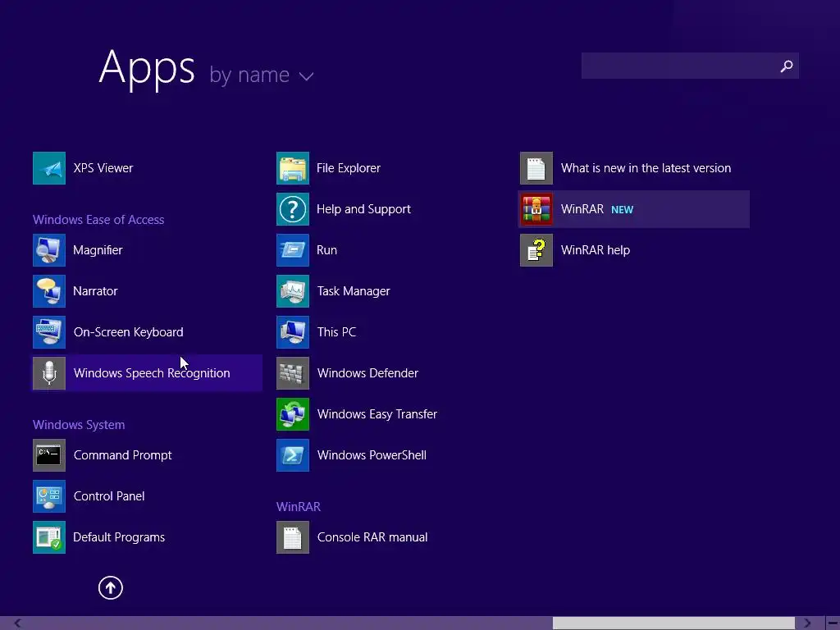Launch Magnifier via its icon

[48, 250]
